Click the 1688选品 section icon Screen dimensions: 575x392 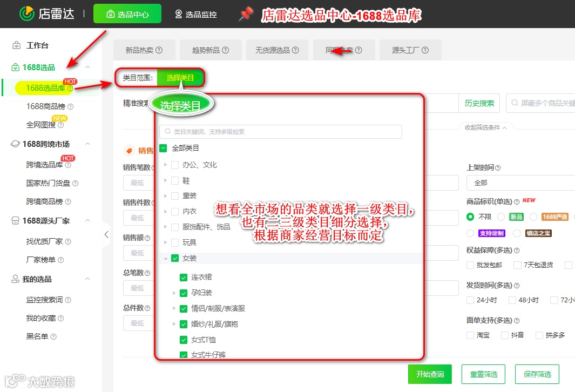(16, 67)
